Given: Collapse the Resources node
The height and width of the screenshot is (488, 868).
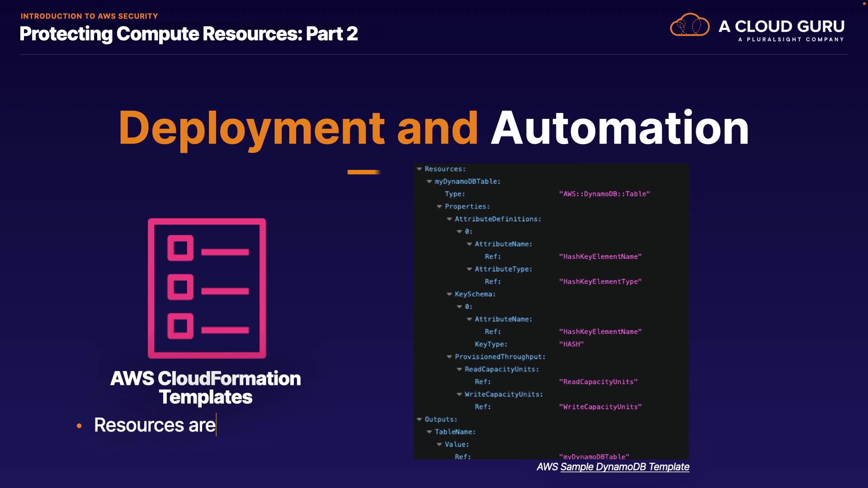Looking at the screenshot, I should (x=420, y=169).
